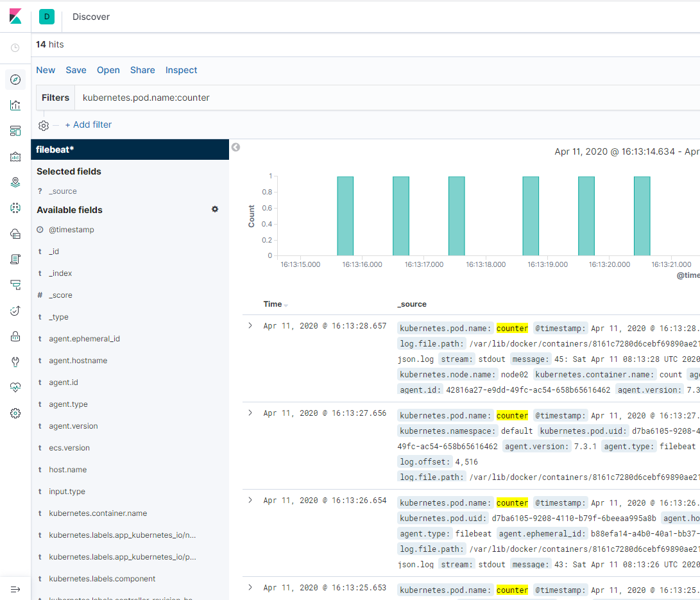Viewport: 700px width, 600px height.
Task: Click Share in the top menu
Action: coord(142,70)
